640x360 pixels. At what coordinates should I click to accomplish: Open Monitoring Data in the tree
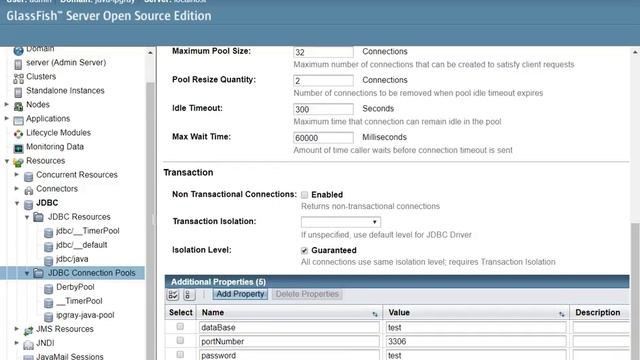click(55, 147)
